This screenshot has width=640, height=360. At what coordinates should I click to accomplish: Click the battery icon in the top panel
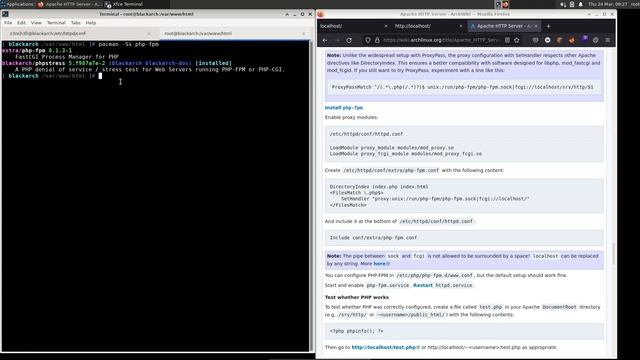(572, 4)
